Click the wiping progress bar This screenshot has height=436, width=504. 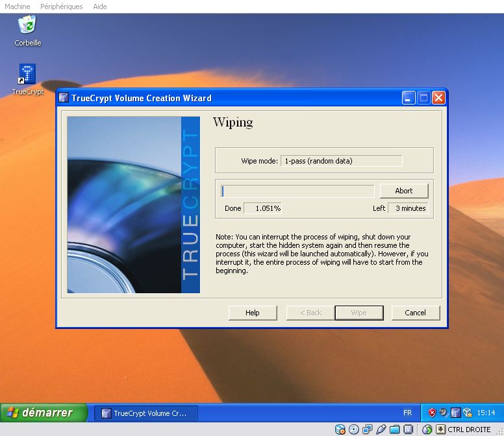tap(297, 191)
